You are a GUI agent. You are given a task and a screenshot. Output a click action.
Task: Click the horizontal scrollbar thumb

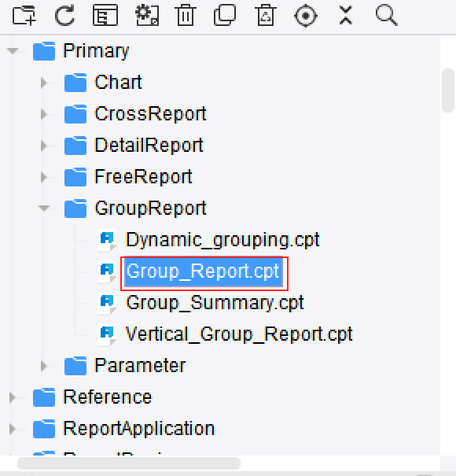[x=129, y=463]
